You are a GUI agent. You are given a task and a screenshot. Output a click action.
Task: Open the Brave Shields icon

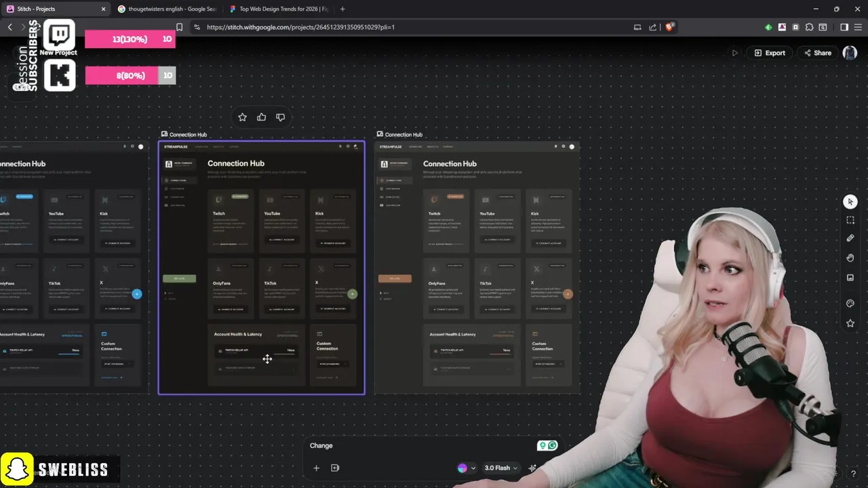pos(669,27)
